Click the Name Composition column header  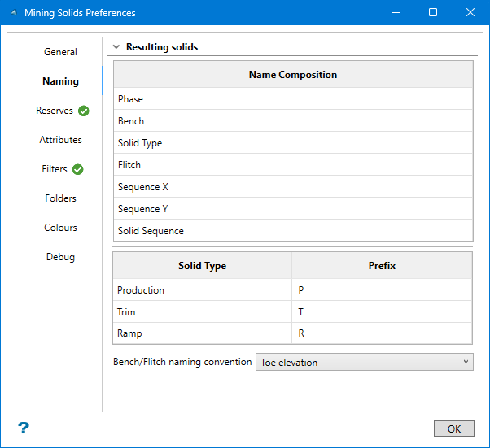pos(292,75)
